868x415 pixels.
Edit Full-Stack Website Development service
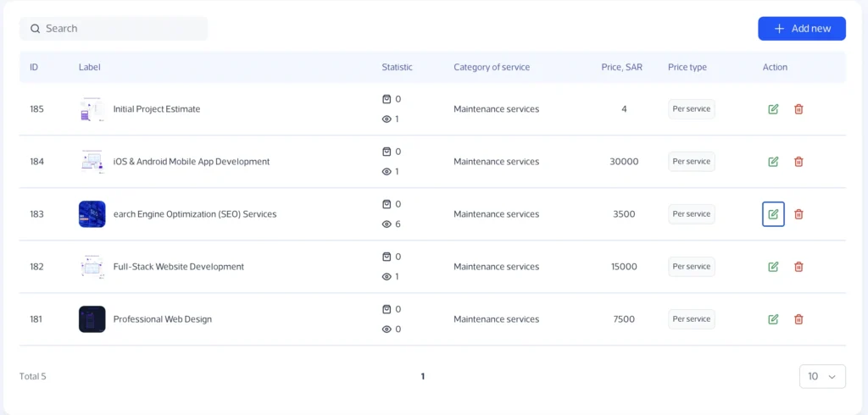773,267
